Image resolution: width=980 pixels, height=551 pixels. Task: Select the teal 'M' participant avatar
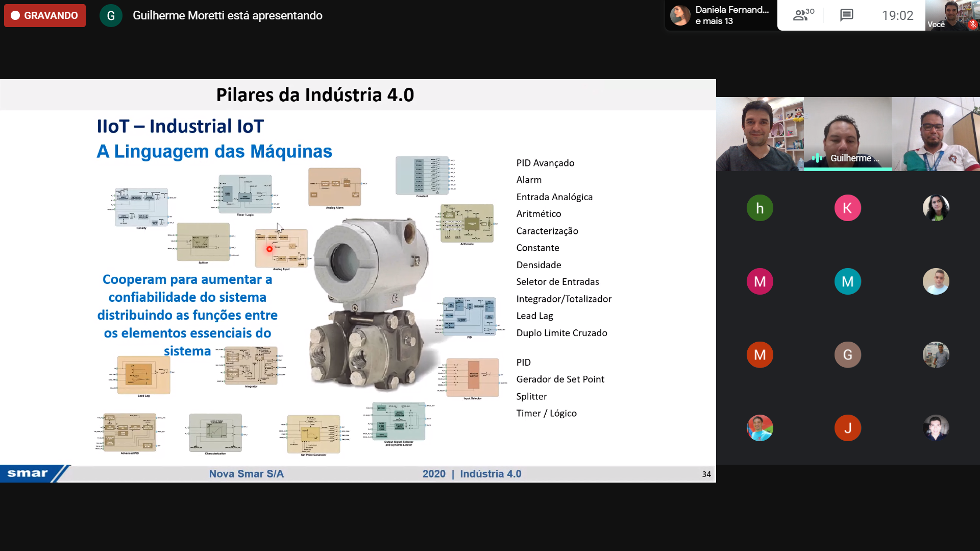[847, 281]
